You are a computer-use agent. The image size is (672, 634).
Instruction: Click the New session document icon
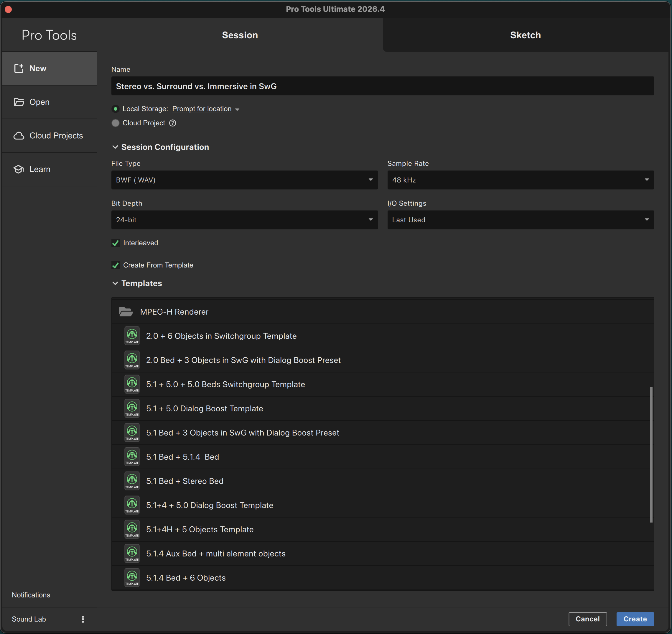19,68
